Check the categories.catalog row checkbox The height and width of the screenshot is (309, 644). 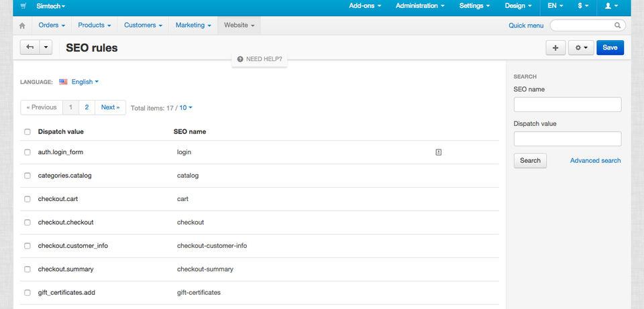tap(27, 176)
